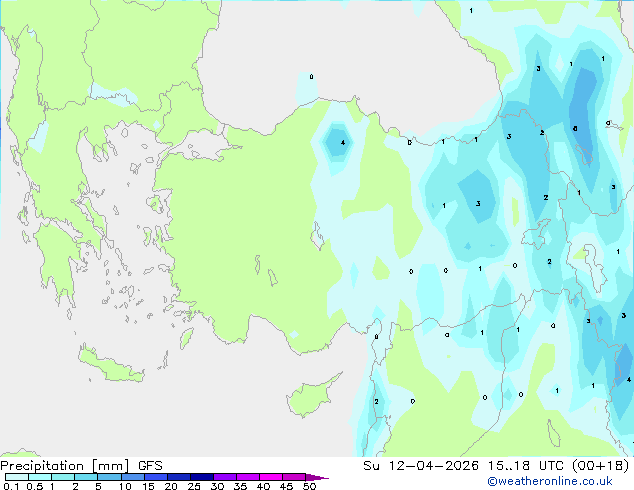Screen dimensions: 634x490
Task: Click the '30' legend scale label
Action: [x=217, y=486]
